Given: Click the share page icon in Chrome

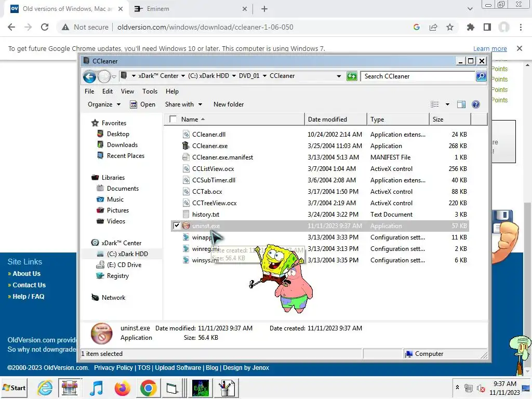Looking at the screenshot, I should click(x=433, y=27).
